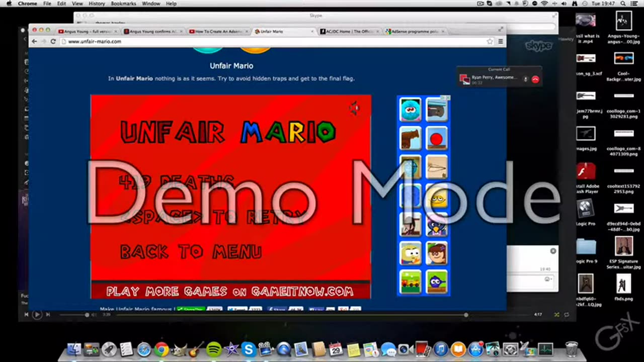
Task: Open iMovie star icon in the Dock
Action: click(231, 349)
